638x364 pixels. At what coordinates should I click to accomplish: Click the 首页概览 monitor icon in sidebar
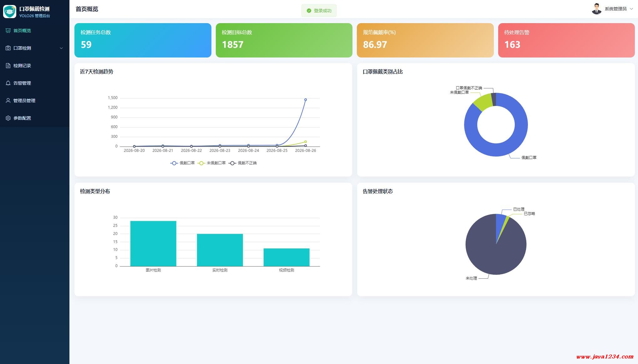(8, 31)
